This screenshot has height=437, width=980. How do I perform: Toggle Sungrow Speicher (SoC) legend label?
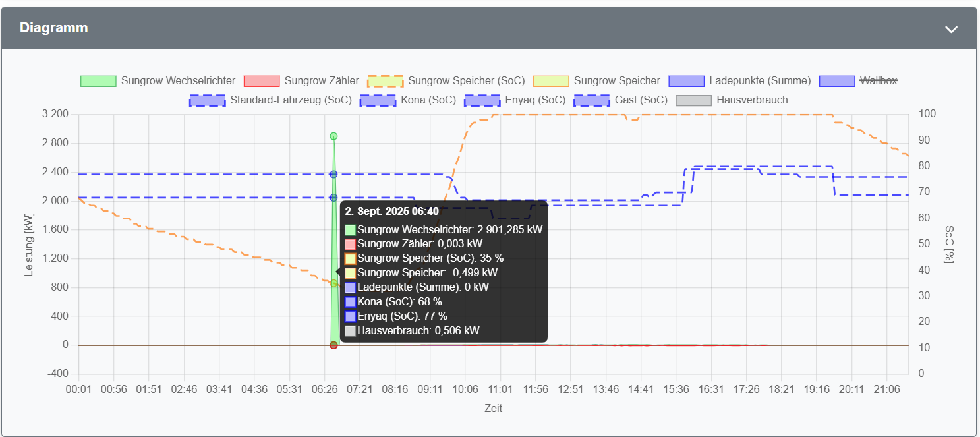[x=466, y=81]
